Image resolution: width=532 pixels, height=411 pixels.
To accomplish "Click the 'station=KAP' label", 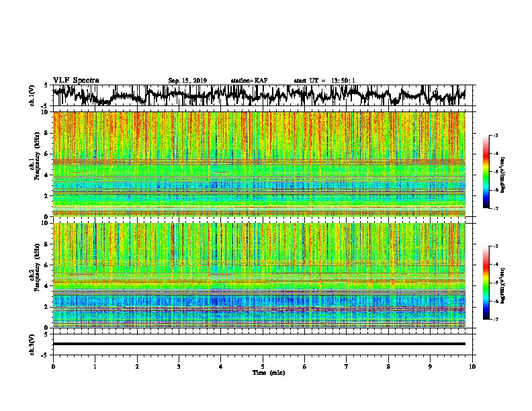I will [x=249, y=81].
